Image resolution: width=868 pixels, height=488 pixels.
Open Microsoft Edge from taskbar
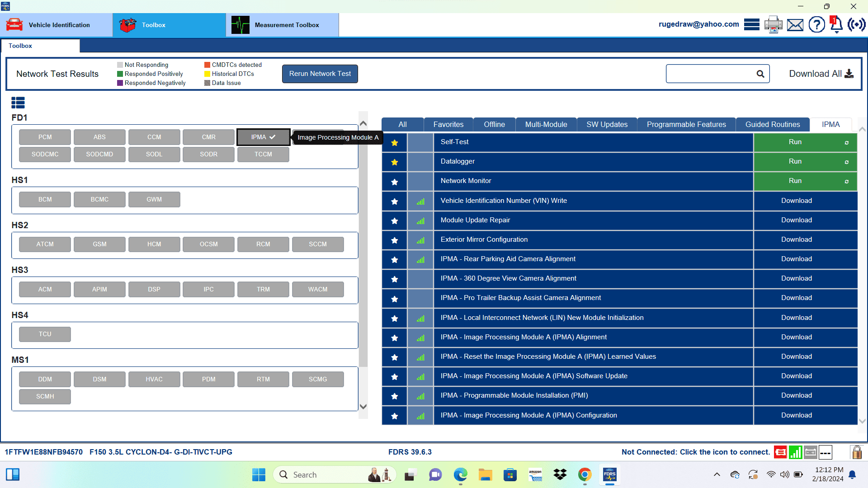[460, 474]
